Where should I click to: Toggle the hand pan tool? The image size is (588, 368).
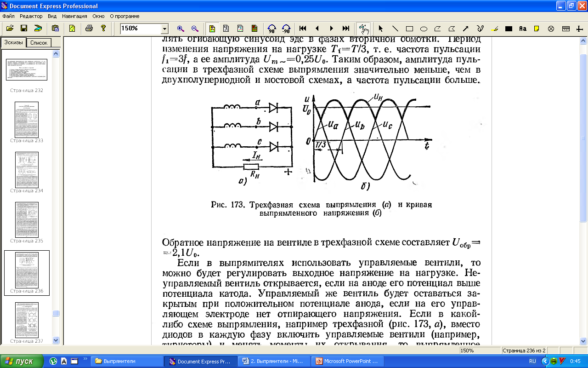[x=363, y=28]
